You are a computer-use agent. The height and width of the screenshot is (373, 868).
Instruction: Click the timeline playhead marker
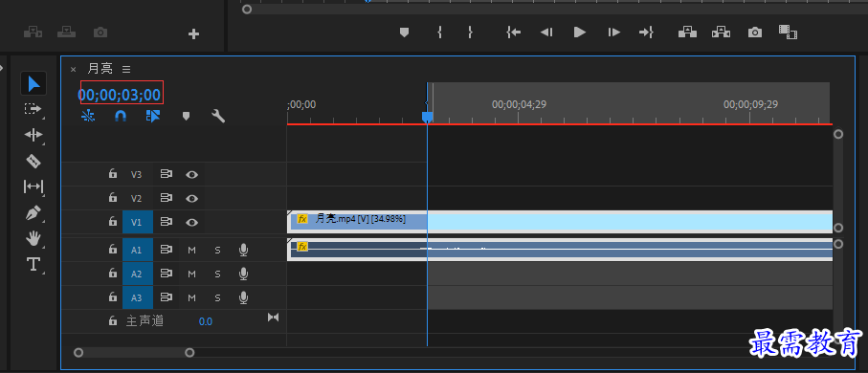point(427,117)
